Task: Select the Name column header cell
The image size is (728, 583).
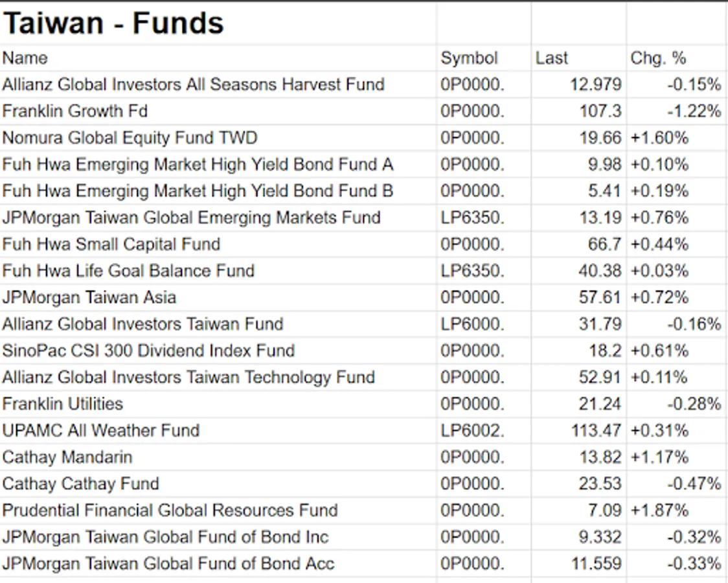Action: [25, 58]
